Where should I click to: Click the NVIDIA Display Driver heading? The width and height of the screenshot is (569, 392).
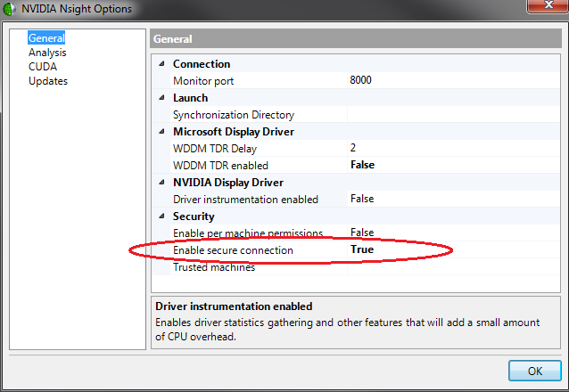(228, 183)
